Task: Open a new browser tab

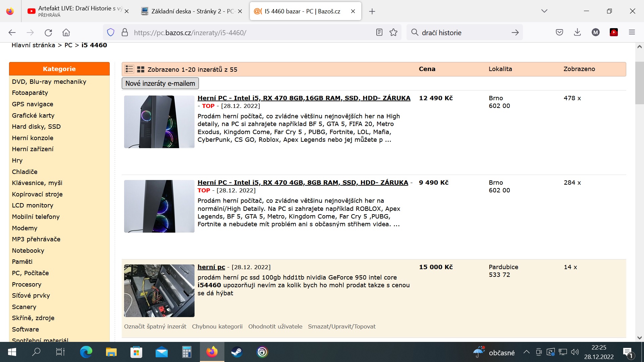Action: 372,11
